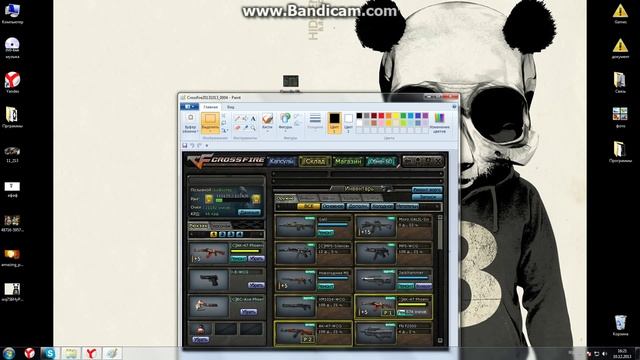Pick the purple color swatch
This screenshot has height=360, width=640.
[425, 116]
